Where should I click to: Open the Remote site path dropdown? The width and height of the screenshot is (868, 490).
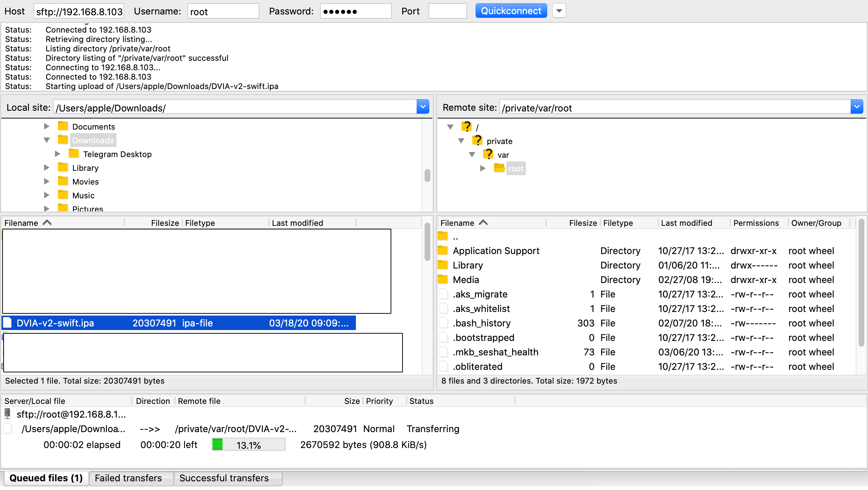coord(856,107)
